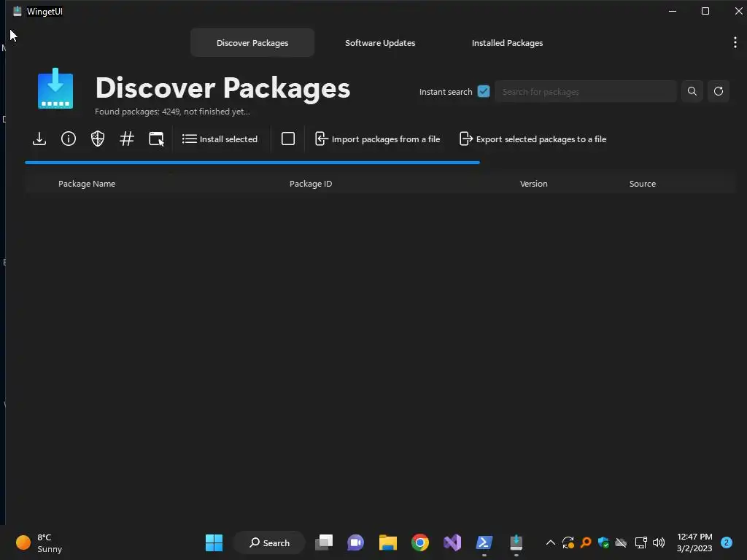The image size is (747, 560).
Task: Open Windows Security tray icon
Action: [x=603, y=542]
